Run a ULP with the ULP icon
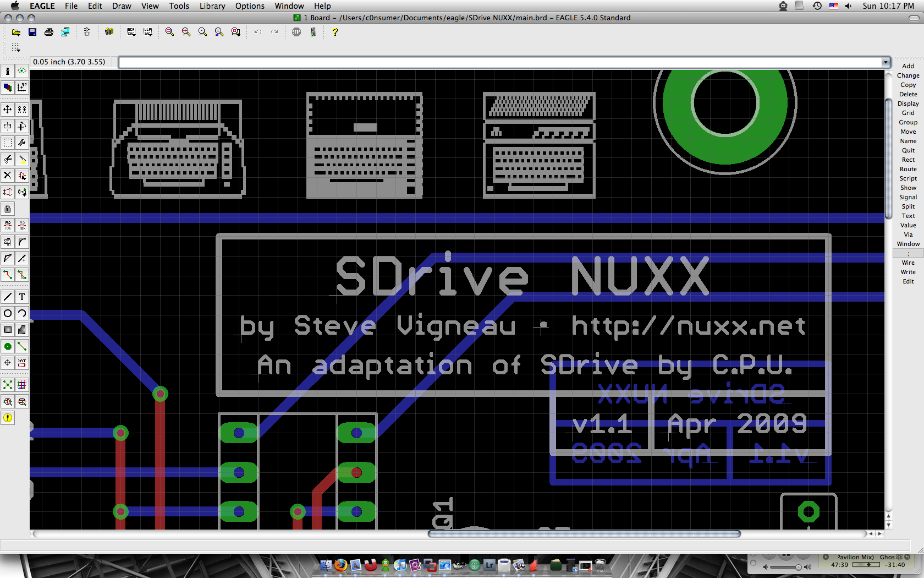The height and width of the screenshot is (578, 924). click(148, 32)
